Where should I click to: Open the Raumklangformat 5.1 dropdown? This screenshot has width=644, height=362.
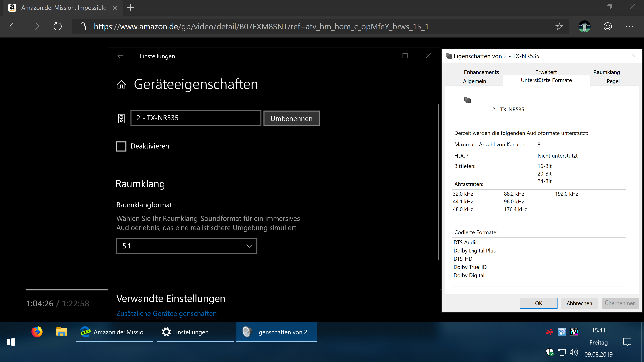187,246
